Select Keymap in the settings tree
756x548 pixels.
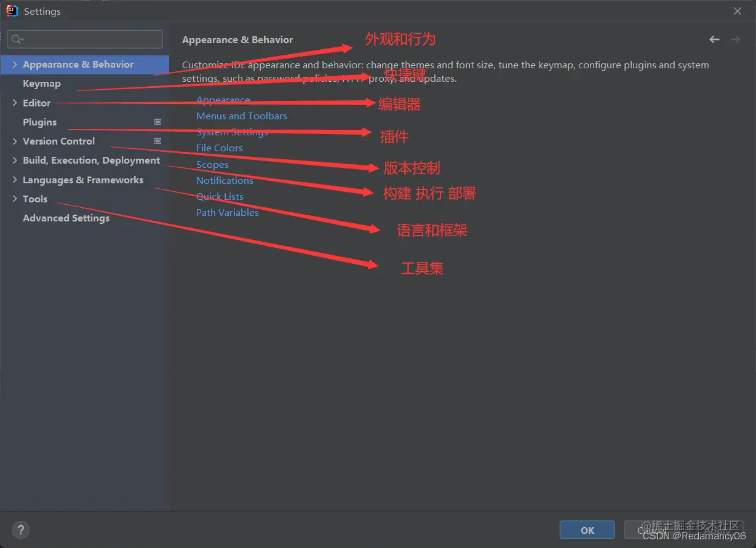point(42,84)
